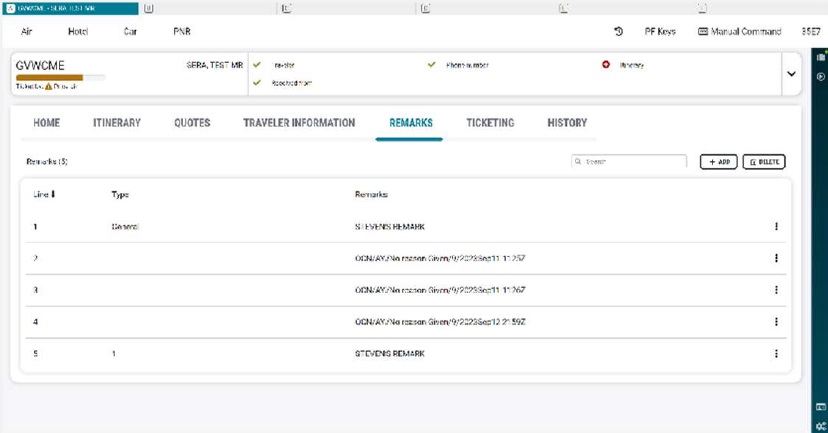Select the REMARKS tab
The width and height of the screenshot is (828, 433).
point(411,123)
